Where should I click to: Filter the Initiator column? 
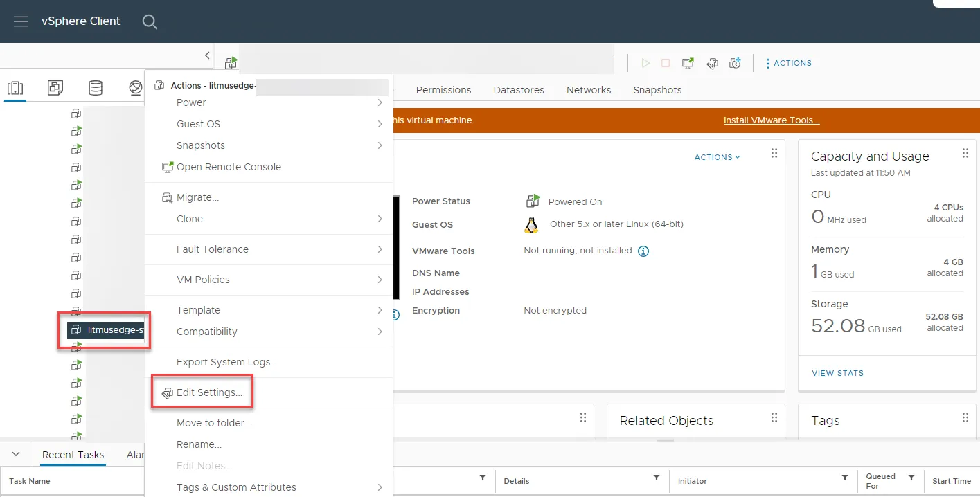pyautogui.click(x=844, y=478)
